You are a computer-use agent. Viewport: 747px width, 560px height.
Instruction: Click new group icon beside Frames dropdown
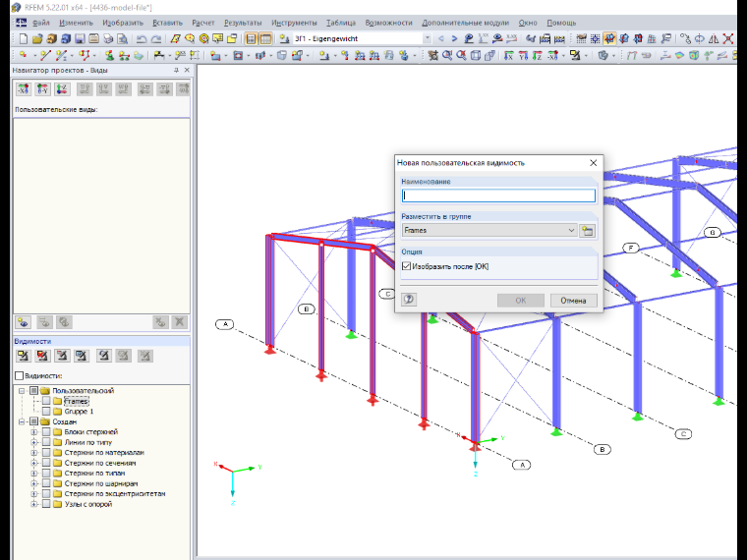588,231
